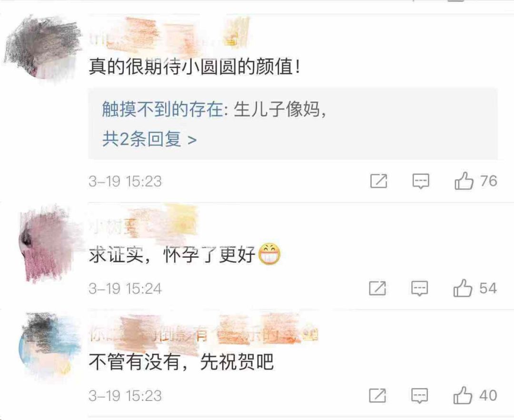Image resolution: width=514 pixels, height=420 pixels.
Task: Open 触摸不到的存在 user profile link
Action: point(163,109)
